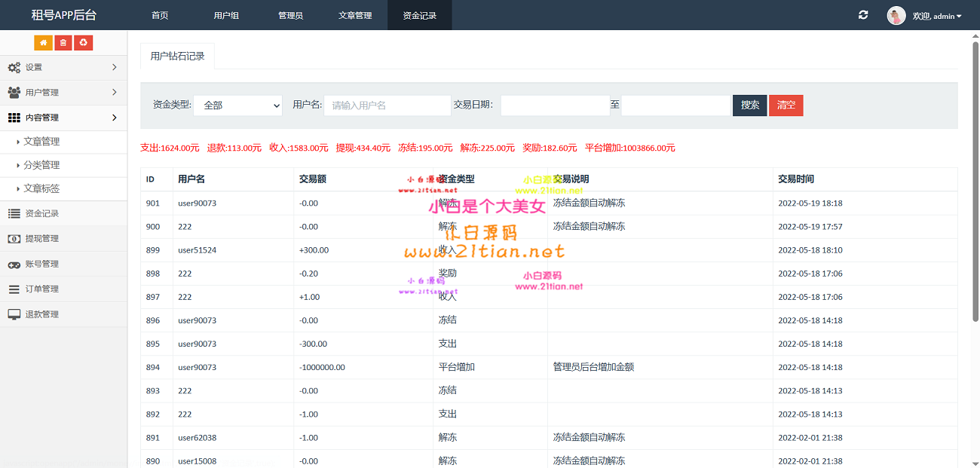This screenshot has height=468, width=980.
Task: Click the admin avatar picture
Action: [x=896, y=16]
